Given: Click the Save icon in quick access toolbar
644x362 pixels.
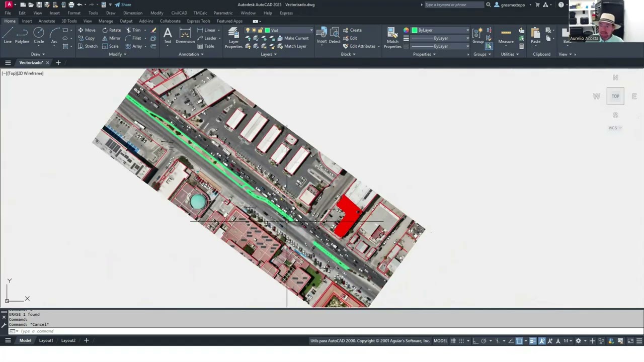Looking at the screenshot, I should (x=39, y=5).
